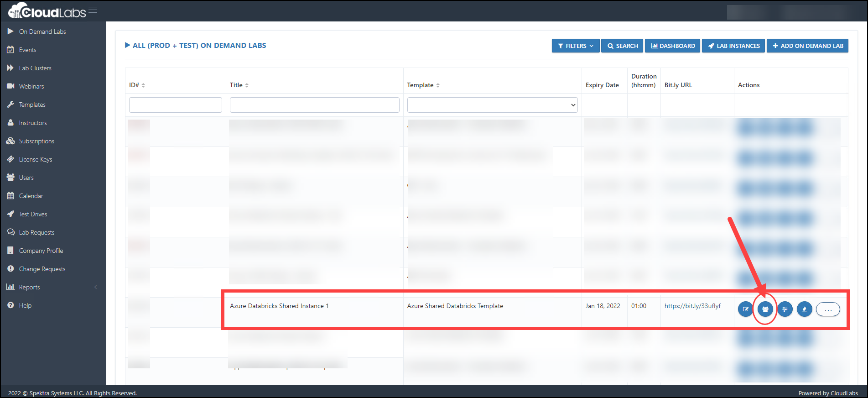
Task: Click the Lab Clusters forward icon
Action: tap(10, 68)
